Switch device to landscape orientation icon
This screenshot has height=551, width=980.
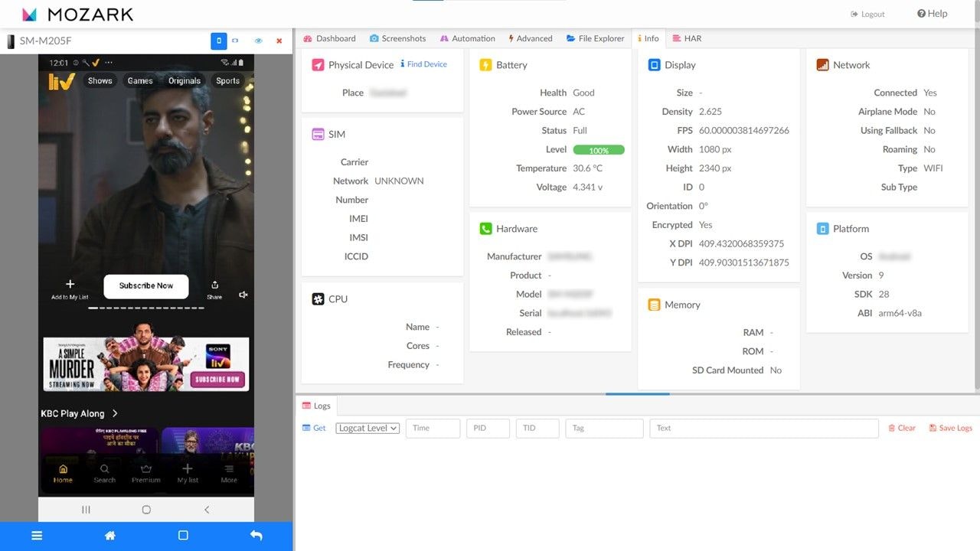tap(235, 41)
